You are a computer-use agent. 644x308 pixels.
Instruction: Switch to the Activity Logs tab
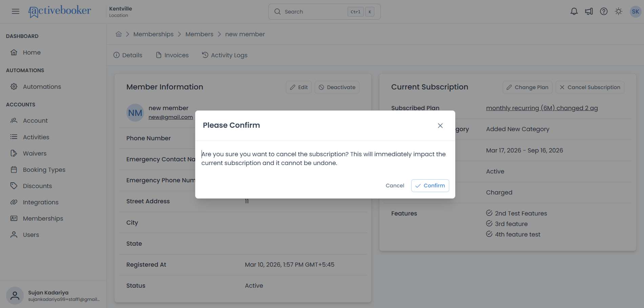click(225, 55)
